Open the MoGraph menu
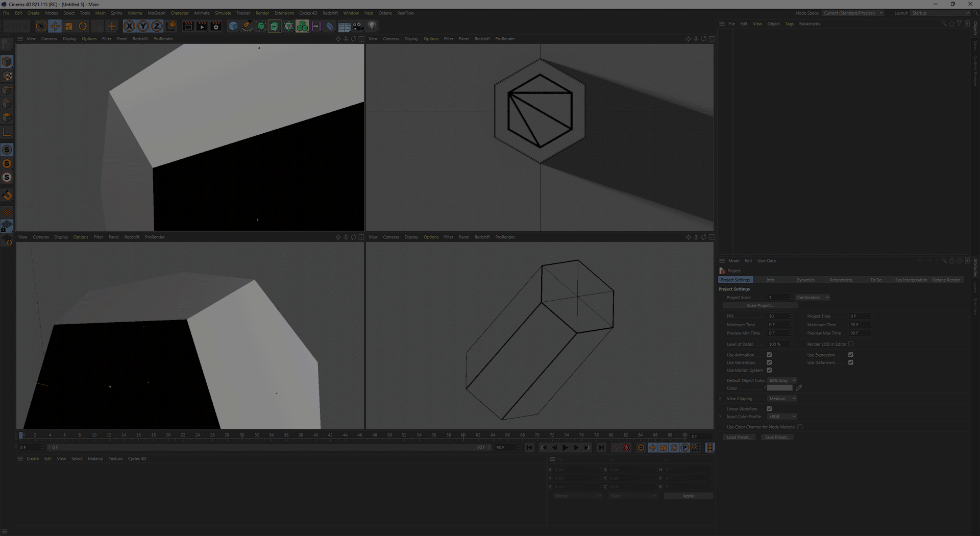The height and width of the screenshot is (536, 980). click(x=156, y=13)
